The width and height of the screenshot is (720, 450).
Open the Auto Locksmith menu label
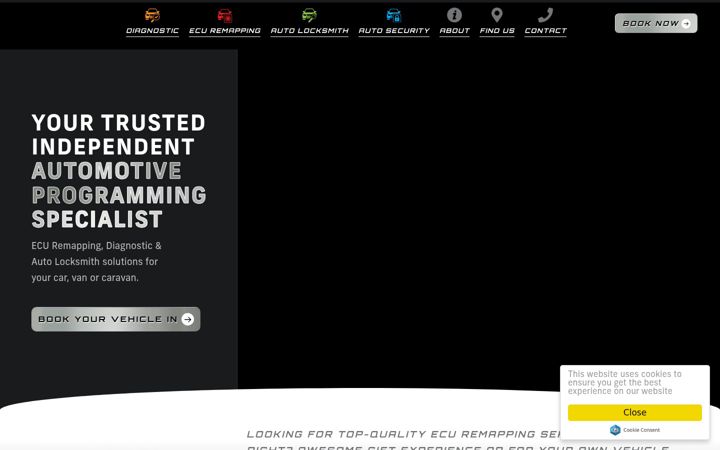(x=309, y=31)
